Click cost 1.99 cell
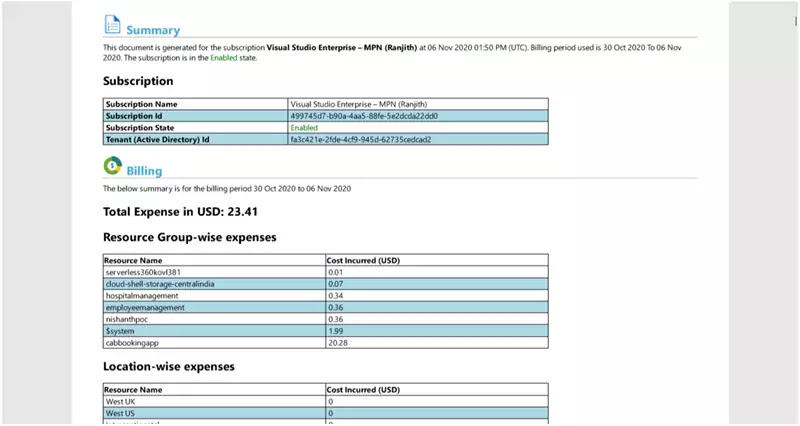 [437, 331]
